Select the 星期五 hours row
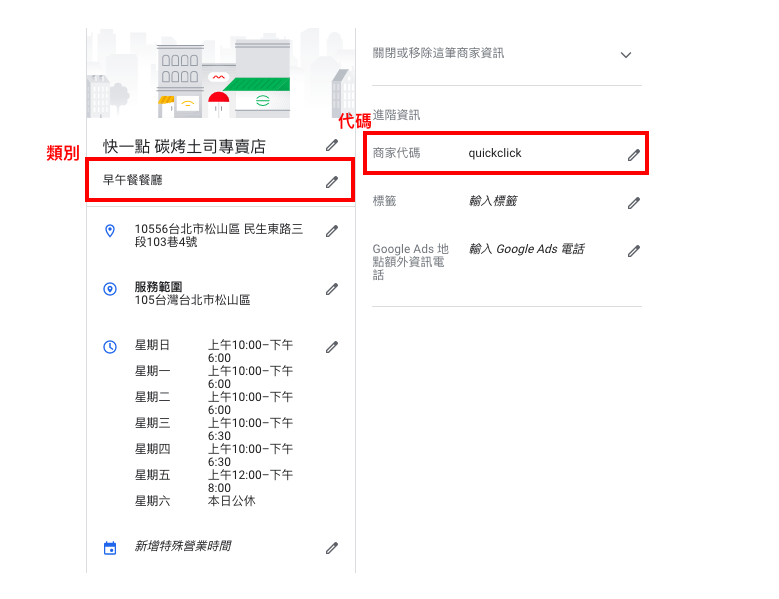779x599 pixels. (214, 481)
